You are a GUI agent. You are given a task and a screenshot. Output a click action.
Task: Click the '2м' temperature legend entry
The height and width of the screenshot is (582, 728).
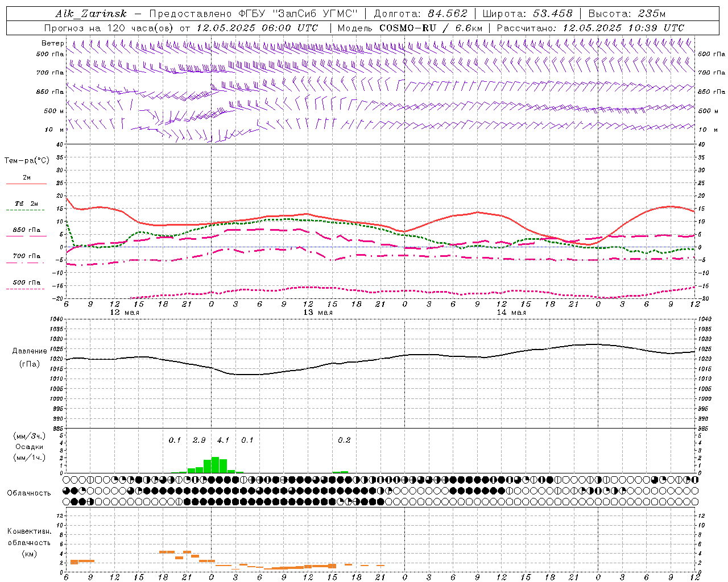pos(26,177)
